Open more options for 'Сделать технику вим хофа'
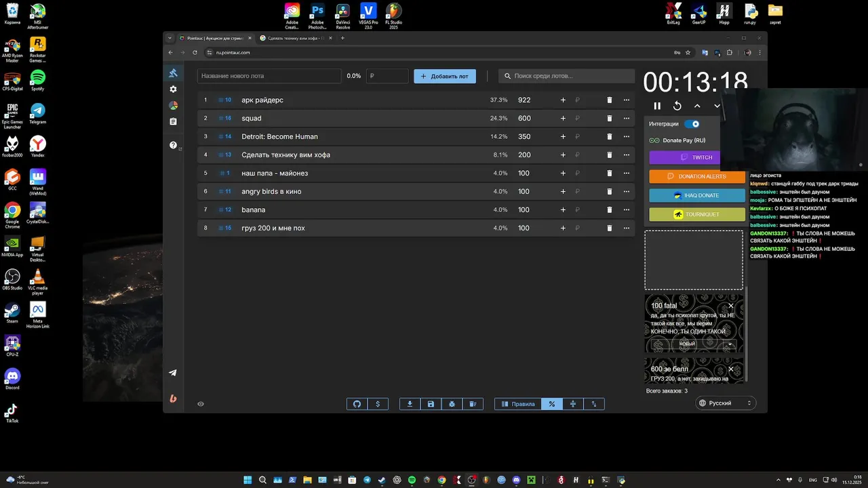868x488 pixels. point(626,155)
